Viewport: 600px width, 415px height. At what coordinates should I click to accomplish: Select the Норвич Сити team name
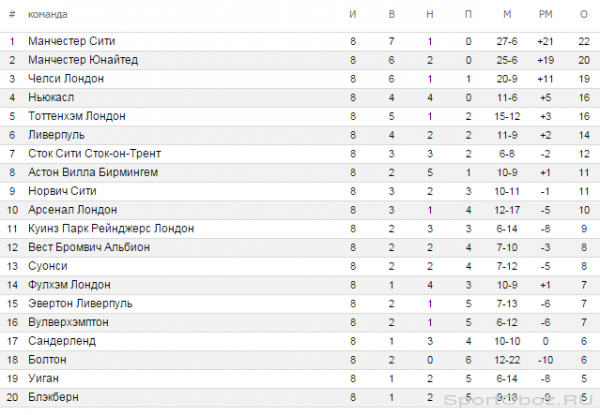pos(62,191)
